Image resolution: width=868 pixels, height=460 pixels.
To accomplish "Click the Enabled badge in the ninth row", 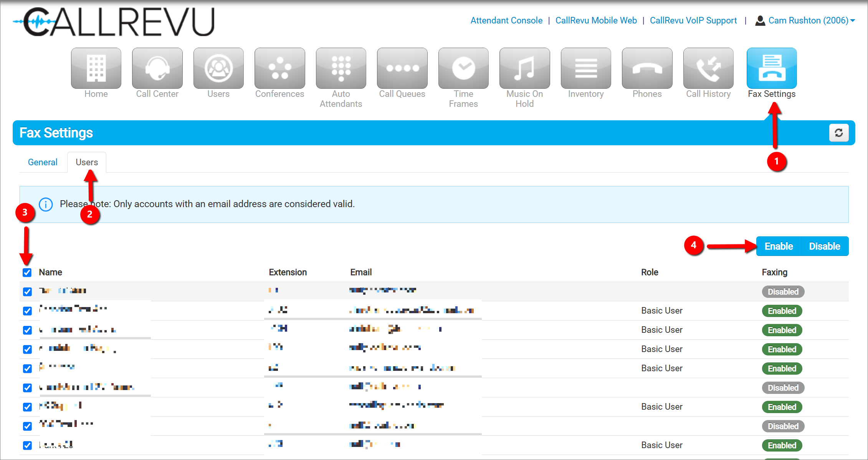I will [x=782, y=445].
